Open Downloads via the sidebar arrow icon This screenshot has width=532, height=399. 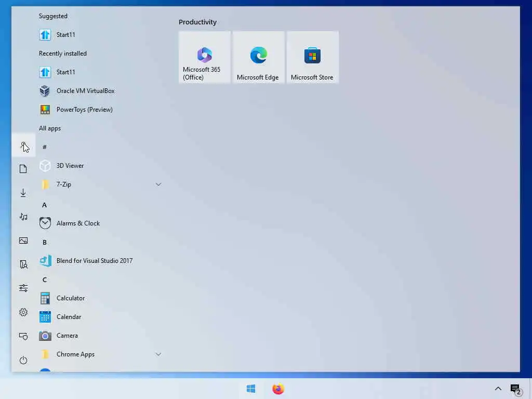coord(23,193)
